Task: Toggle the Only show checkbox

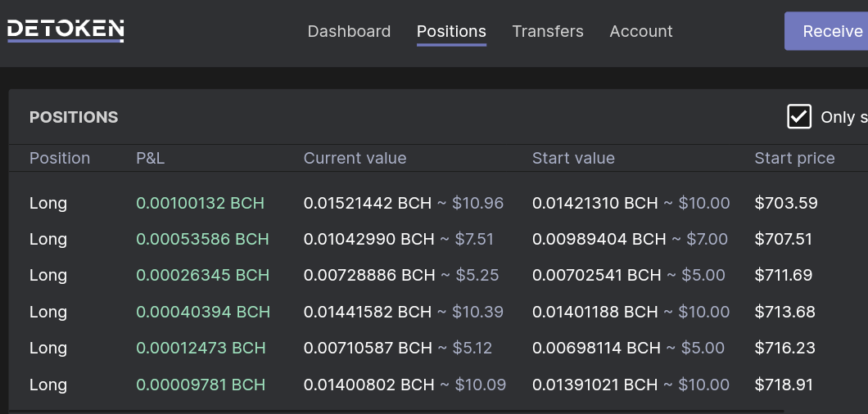Action: point(798,117)
